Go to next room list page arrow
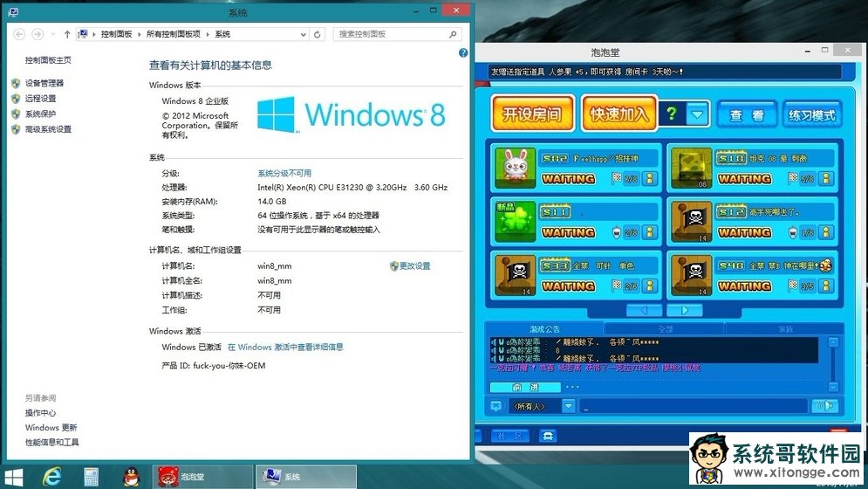The width and height of the screenshot is (868, 489). coord(685,310)
